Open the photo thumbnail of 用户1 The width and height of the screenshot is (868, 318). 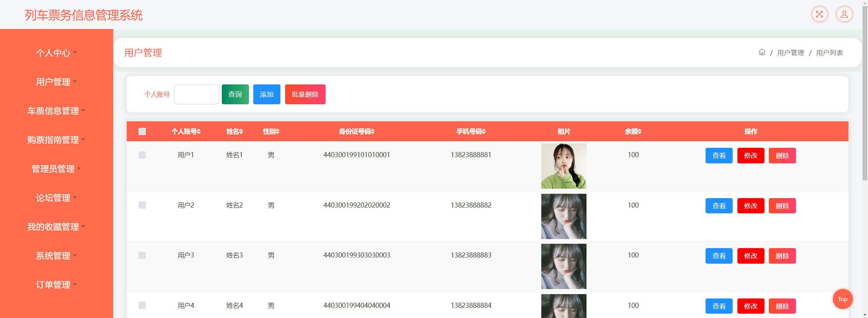pos(564,166)
